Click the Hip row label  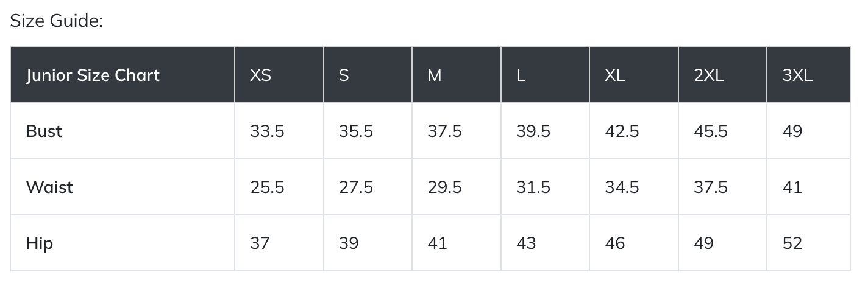(40, 243)
